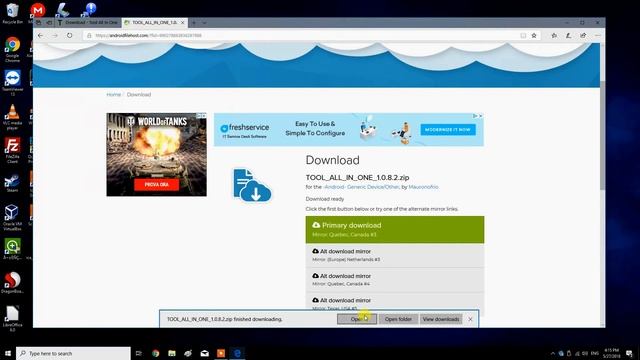This screenshot has height=360, width=640.
Task: Open DragonBoard desktop shortcut
Action: [x=12, y=282]
